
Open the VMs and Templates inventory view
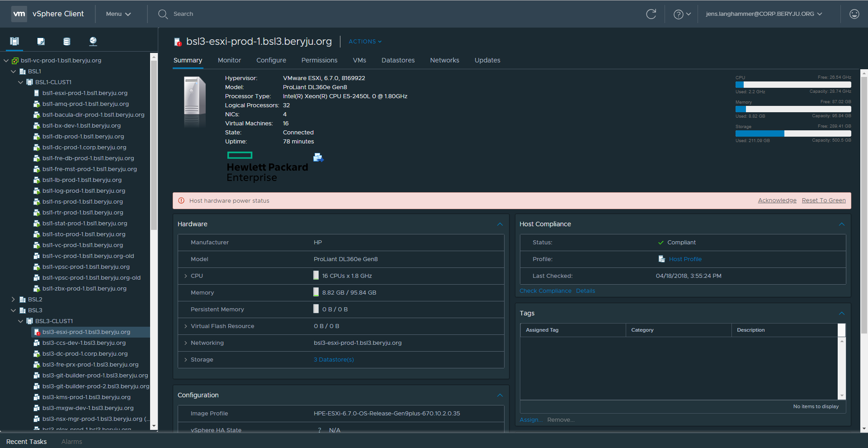click(41, 41)
